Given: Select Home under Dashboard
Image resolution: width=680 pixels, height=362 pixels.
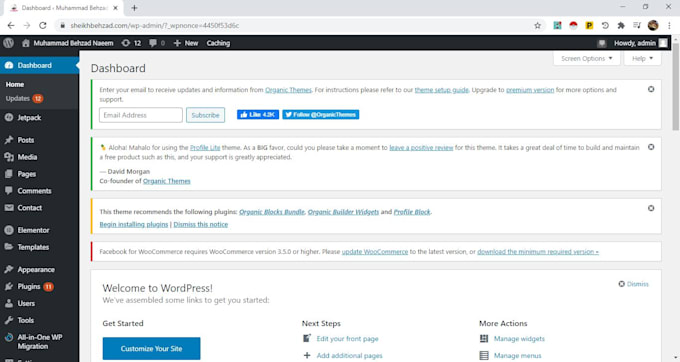Looking at the screenshot, I should 15,85.
